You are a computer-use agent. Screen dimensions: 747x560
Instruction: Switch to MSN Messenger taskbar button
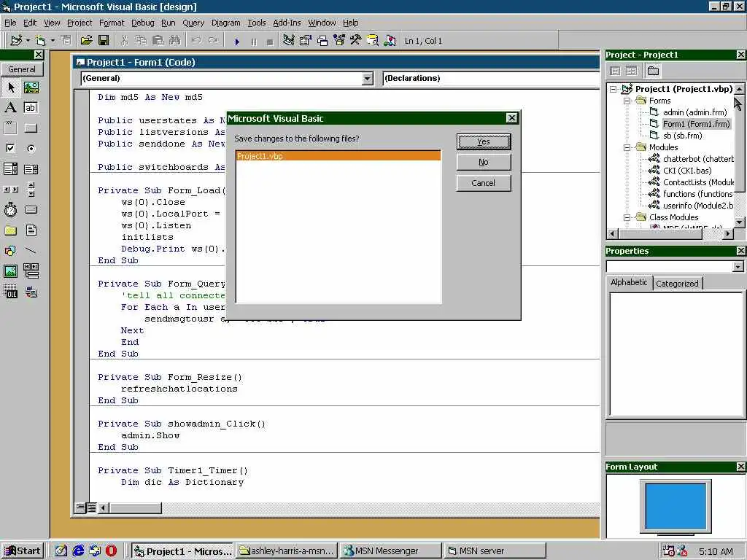coord(391,551)
